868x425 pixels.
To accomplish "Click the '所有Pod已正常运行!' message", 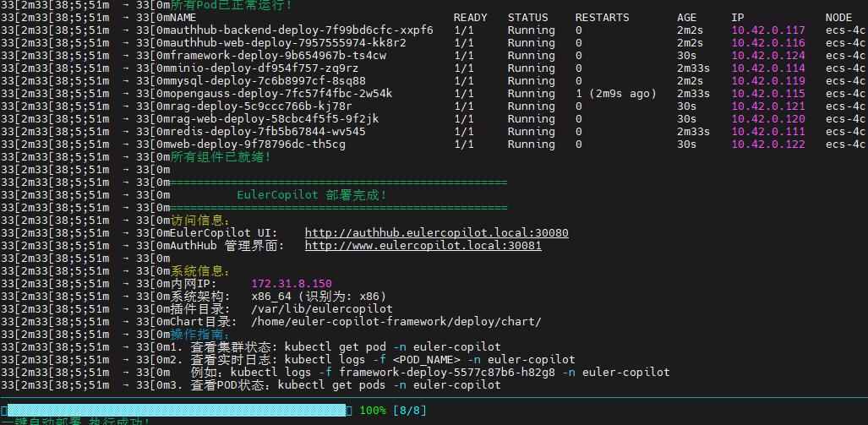I will click(x=232, y=5).
